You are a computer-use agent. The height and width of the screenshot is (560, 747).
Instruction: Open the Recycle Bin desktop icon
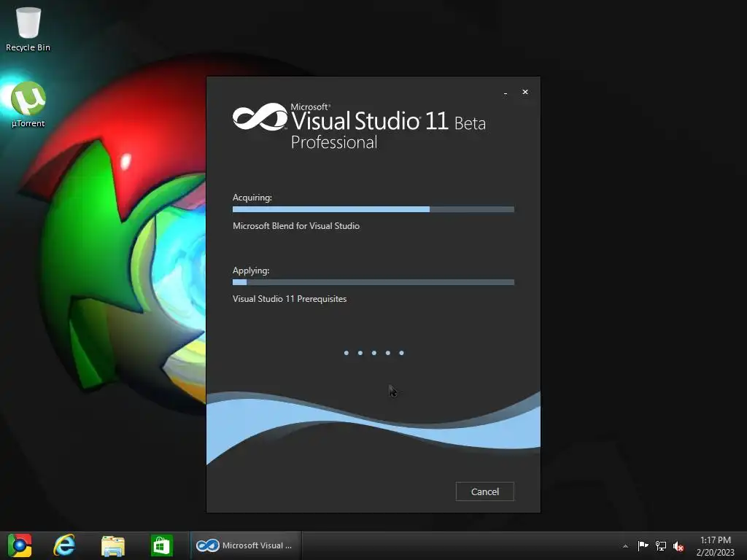click(28, 29)
